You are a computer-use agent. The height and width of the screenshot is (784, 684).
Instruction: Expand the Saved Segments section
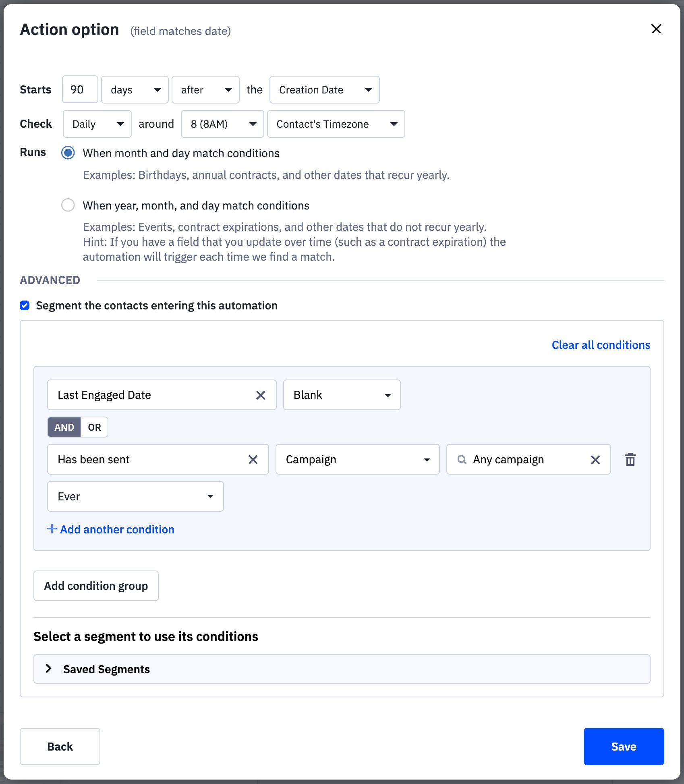click(49, 669)
